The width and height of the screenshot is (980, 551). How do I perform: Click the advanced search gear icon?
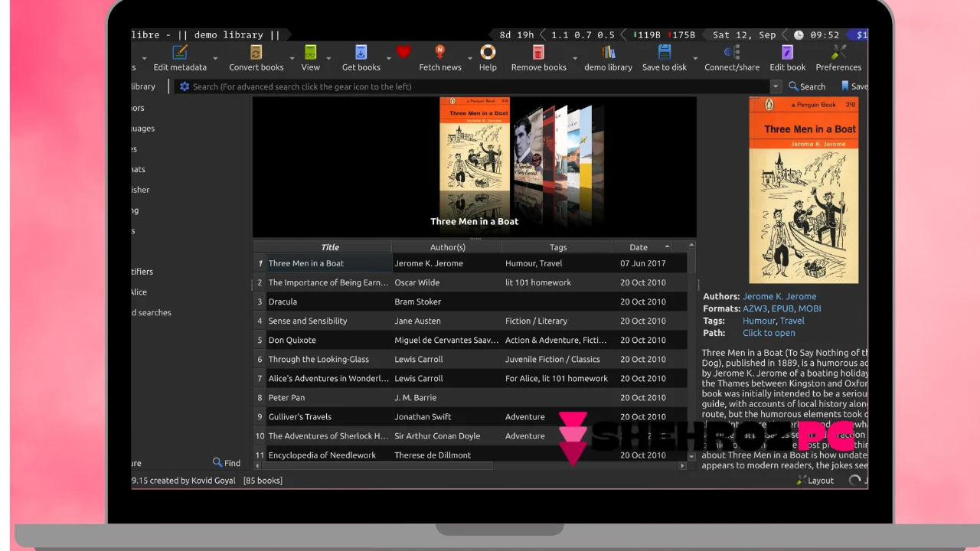click(x=184, y=86)
